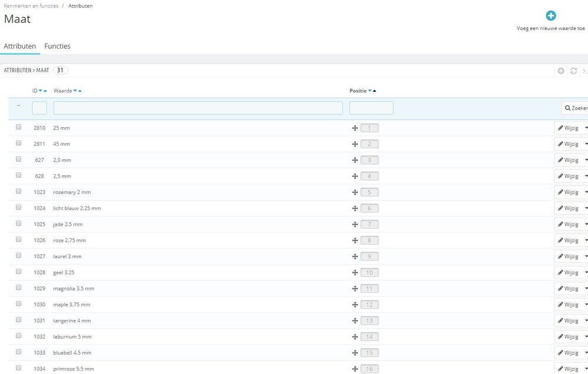Edit maple 3.75 mm via Wijzig

click(568, 305)
